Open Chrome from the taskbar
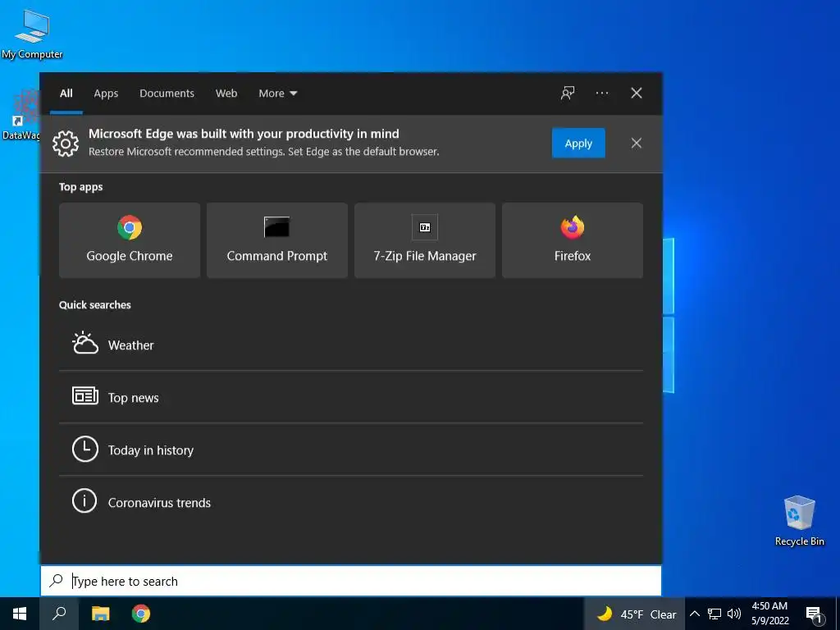The height and width of the screenshot is (630, 840). tap(141, 614)
